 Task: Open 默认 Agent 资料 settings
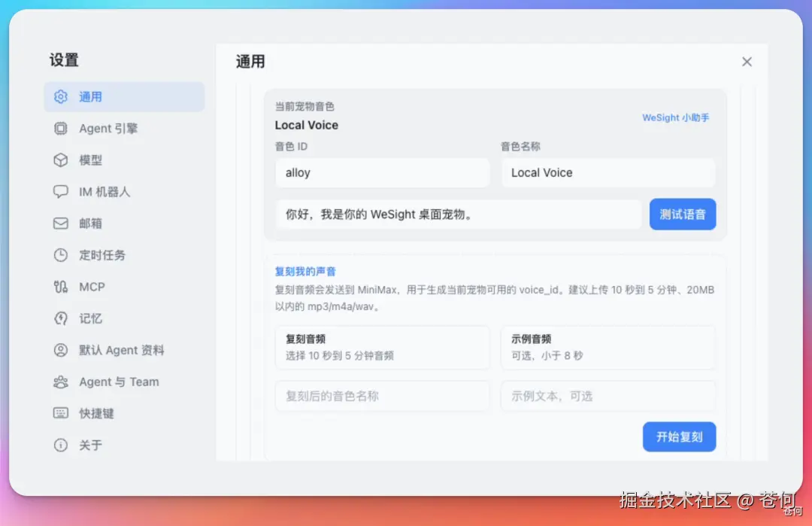121,351
